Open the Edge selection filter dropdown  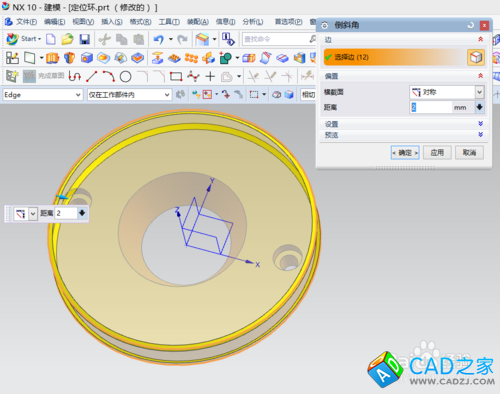click(42, 95)
